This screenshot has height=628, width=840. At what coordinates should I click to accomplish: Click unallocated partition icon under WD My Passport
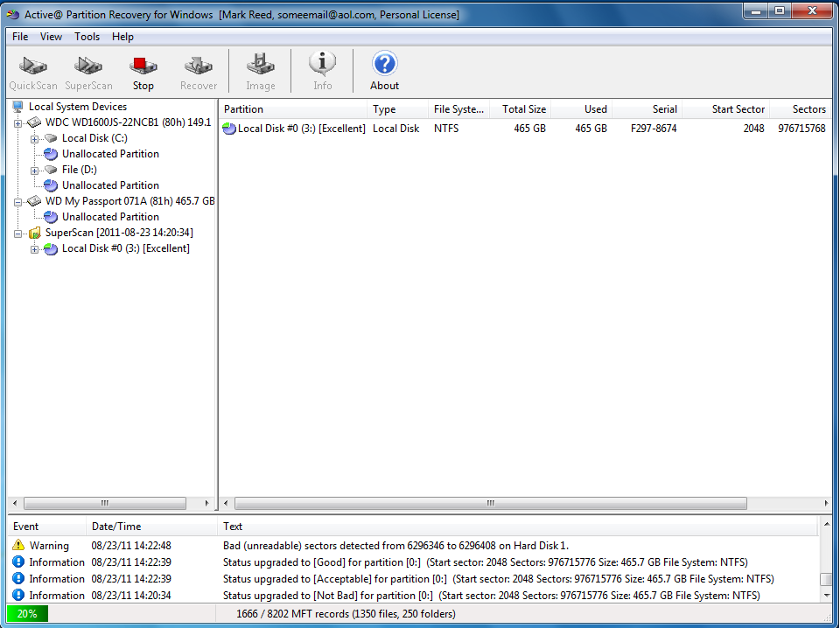51,218
